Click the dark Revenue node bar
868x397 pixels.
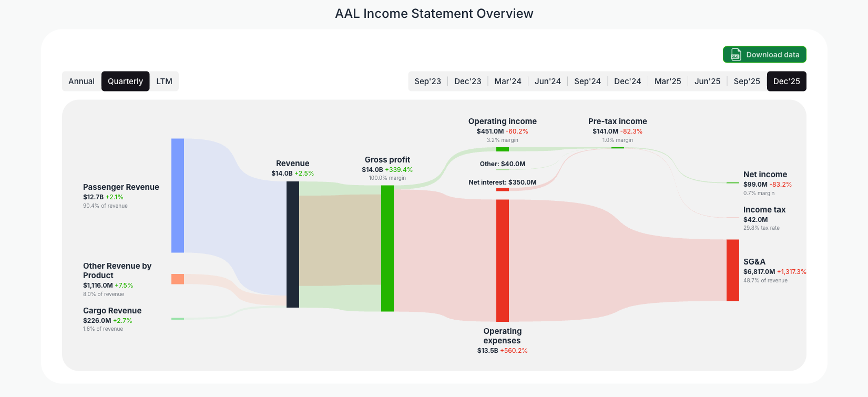tap(292, 245)
